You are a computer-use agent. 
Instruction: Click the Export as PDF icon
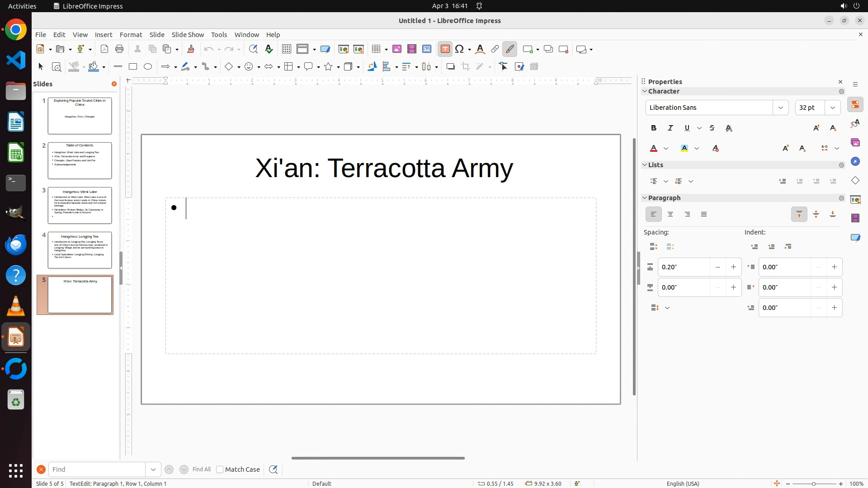pos(104,49)
